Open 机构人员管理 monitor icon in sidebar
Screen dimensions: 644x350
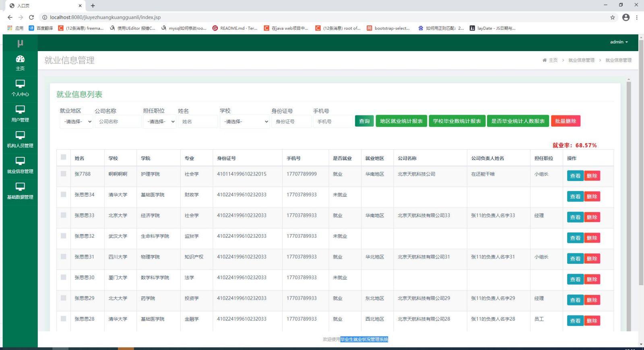tap(20, 135)
